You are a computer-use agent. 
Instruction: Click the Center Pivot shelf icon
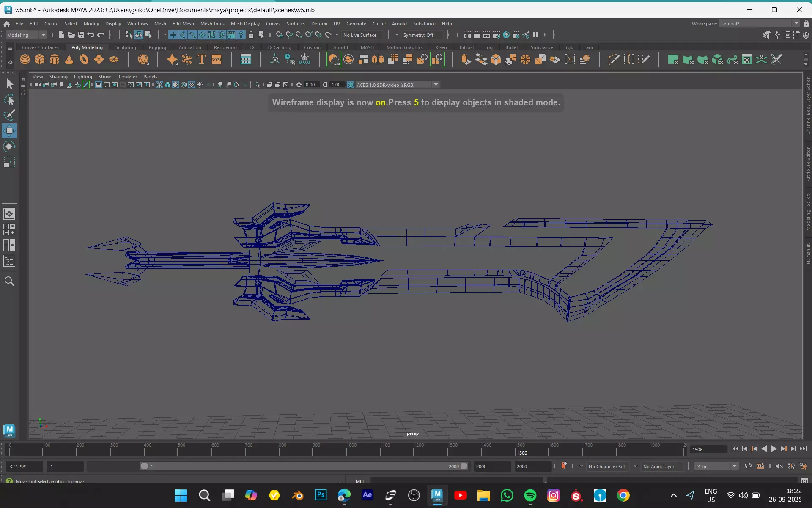pyautogui.click(x=275, y=60)
